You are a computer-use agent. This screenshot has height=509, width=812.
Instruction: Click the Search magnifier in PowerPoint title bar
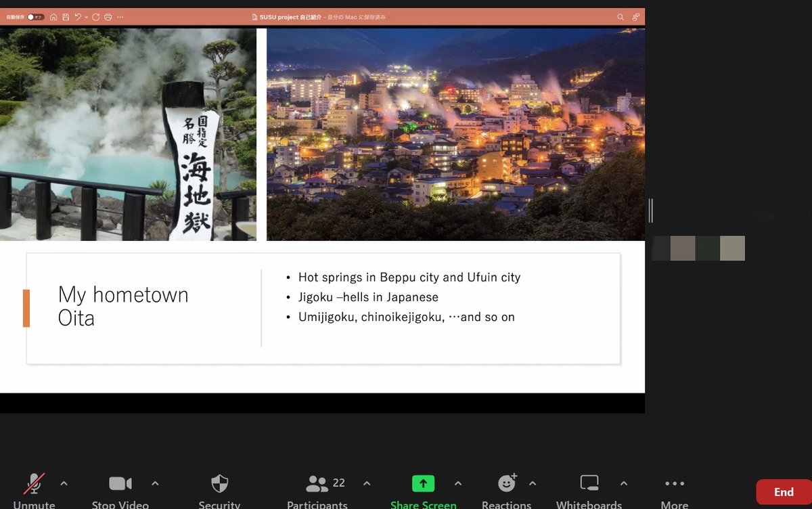pos(621,17)
